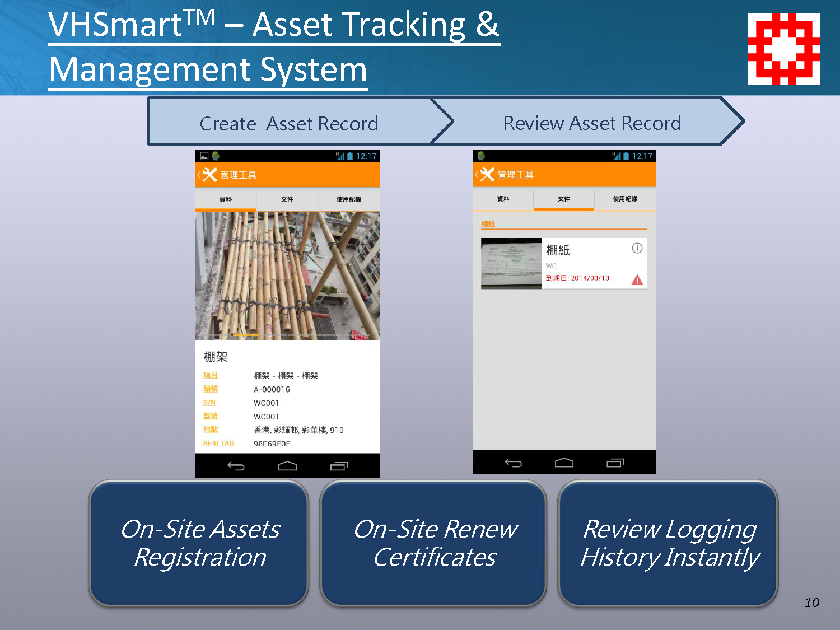This screenshot has width=840, height=630.
Task: Tap the home button on the left phone
Action: (x=287, y=466)
